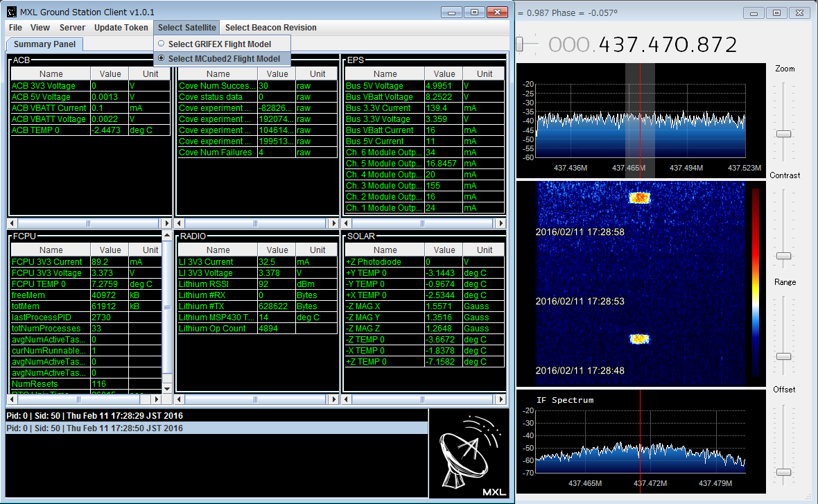Open the File menu
This screenshot has height=504, width=818.
pos(16,28)
